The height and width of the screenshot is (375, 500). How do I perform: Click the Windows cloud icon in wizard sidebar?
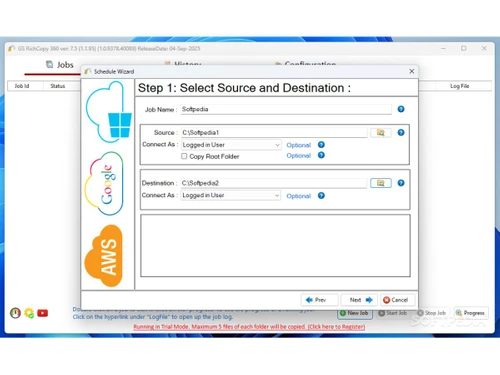click(108, 112)
